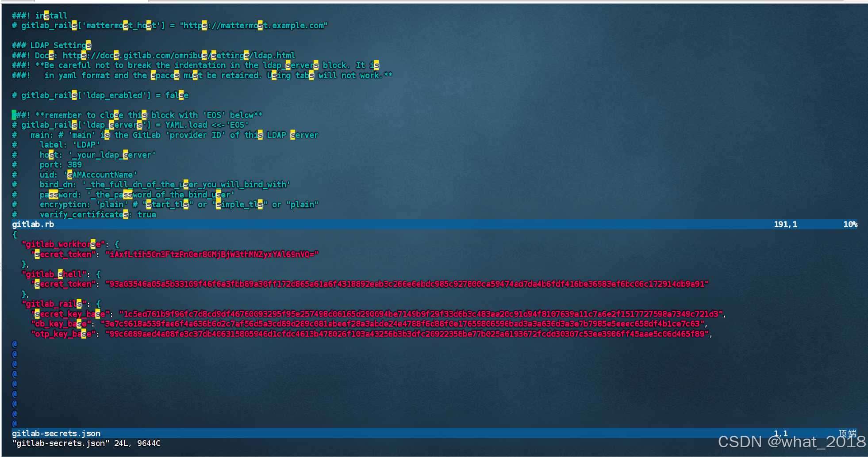Click the db_key_base key
The image size is (868, 457).
point(61,324)
